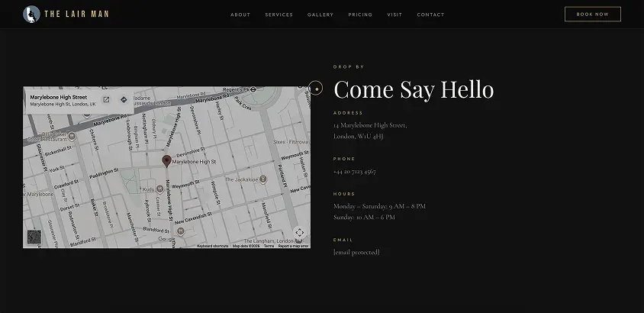Open the Services menu item
The height and width of the screenshot is (313, 644).
pos(279,15)
